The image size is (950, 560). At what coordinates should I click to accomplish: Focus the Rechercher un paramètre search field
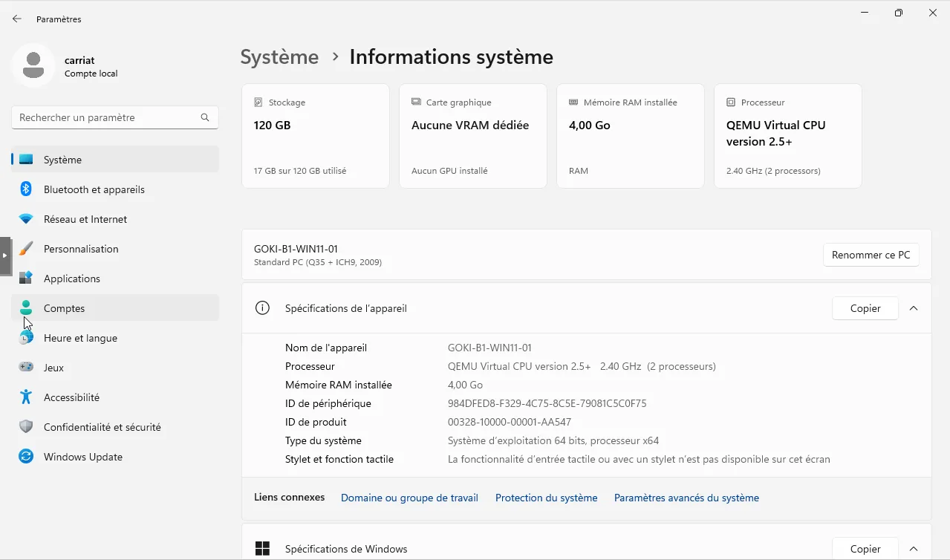pyautogui.click(x=108, y=117)
